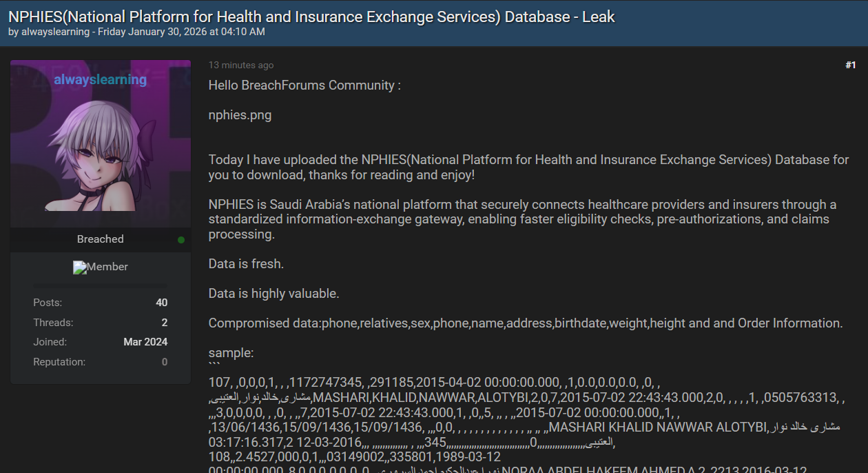Click the Breached user title label

click(x=101, y=239)
